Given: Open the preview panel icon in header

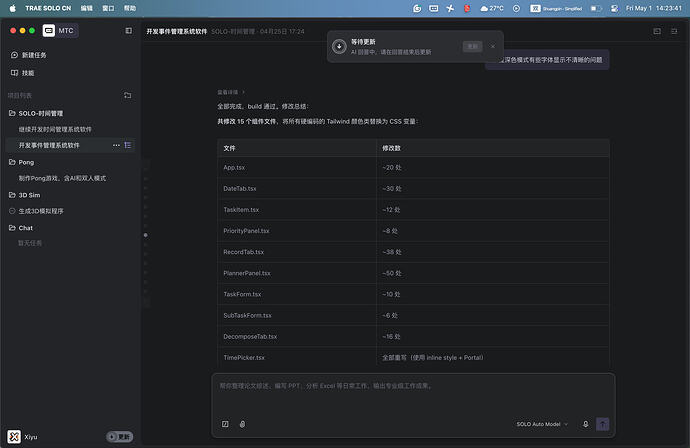Looking at the screenshot, I should [657, 31].
